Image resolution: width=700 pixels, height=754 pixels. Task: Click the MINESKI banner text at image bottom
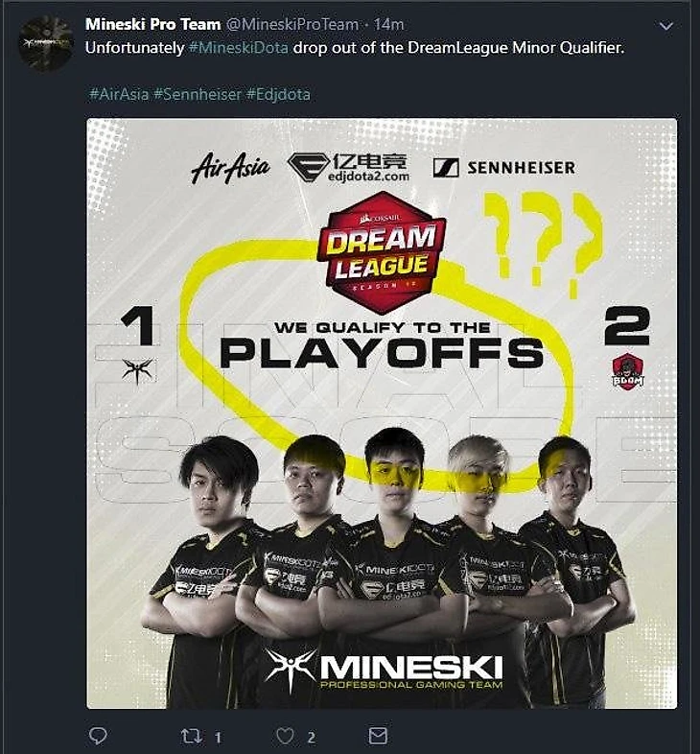[384, 671]
